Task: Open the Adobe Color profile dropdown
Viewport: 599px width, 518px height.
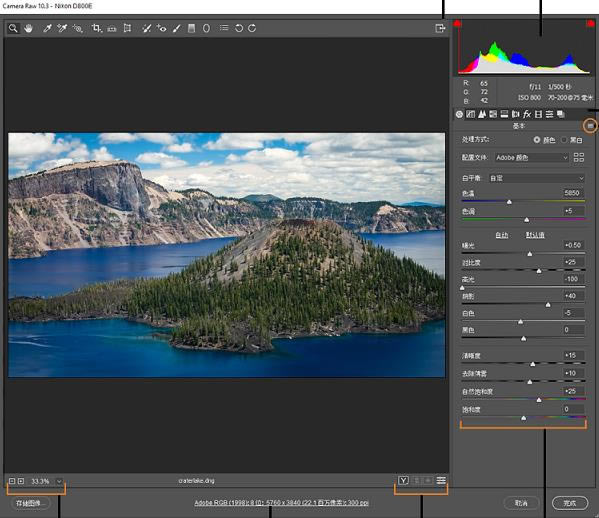Action: 531,157
